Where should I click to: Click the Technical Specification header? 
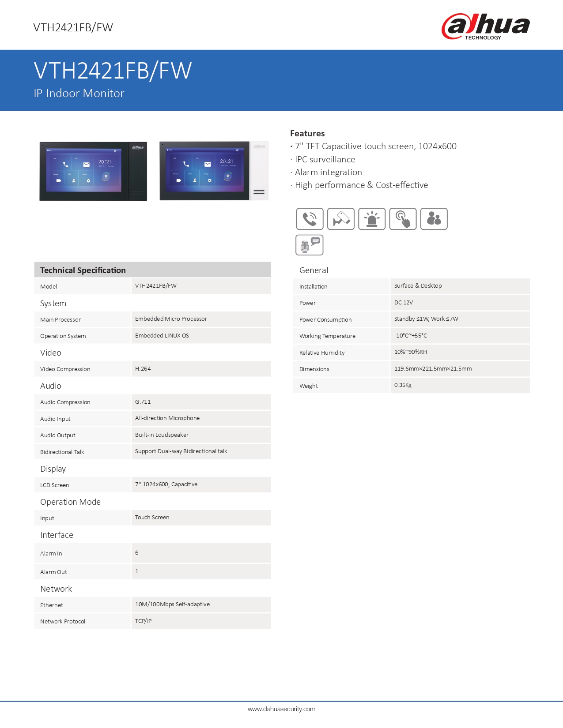tap(153, 270)
